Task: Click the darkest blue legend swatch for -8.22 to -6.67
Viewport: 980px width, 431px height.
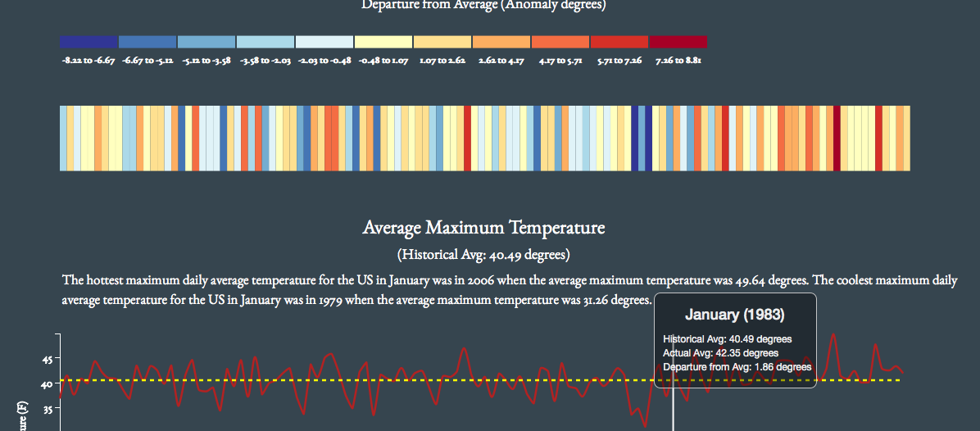Action: 88,42
